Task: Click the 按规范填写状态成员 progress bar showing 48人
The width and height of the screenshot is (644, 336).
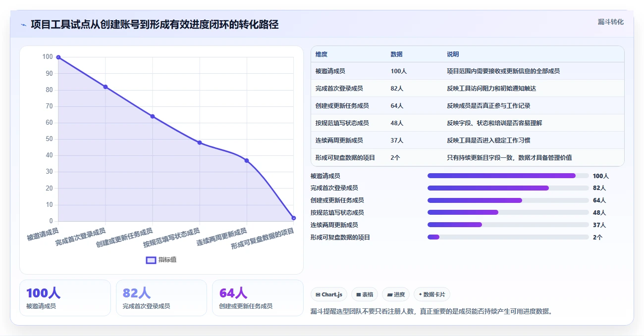Action: [x=508, y=212]
